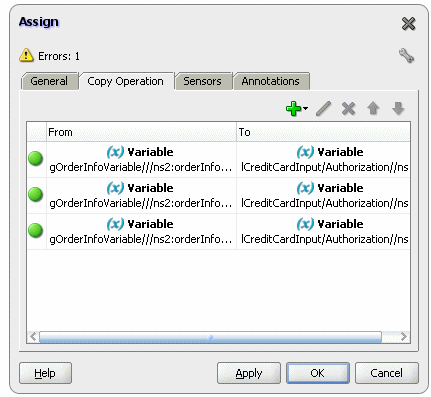Switch to the General tab

pyautogui.click(x=49, y=81)
